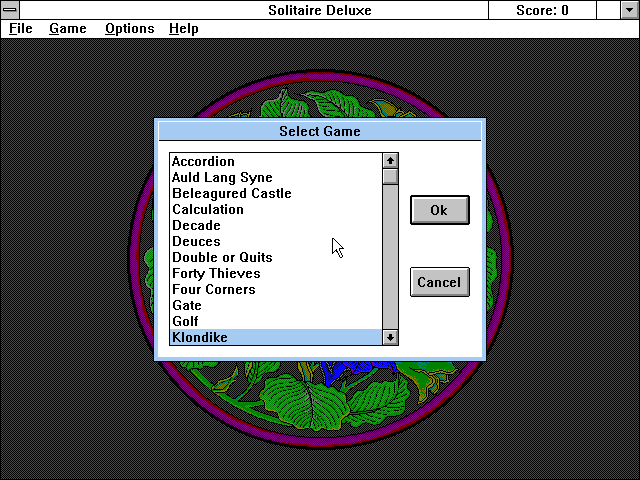Select Deuces in the list
Viewport: 640px width, 480px height.
click(x=276, y=241)
